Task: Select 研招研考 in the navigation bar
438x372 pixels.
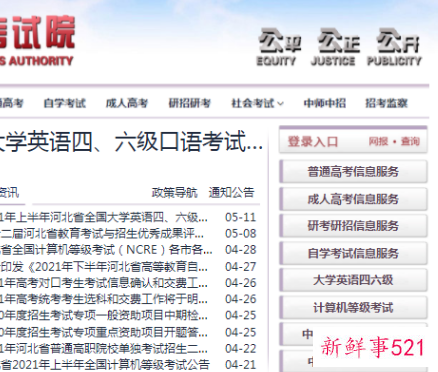Action: [189, 103]
